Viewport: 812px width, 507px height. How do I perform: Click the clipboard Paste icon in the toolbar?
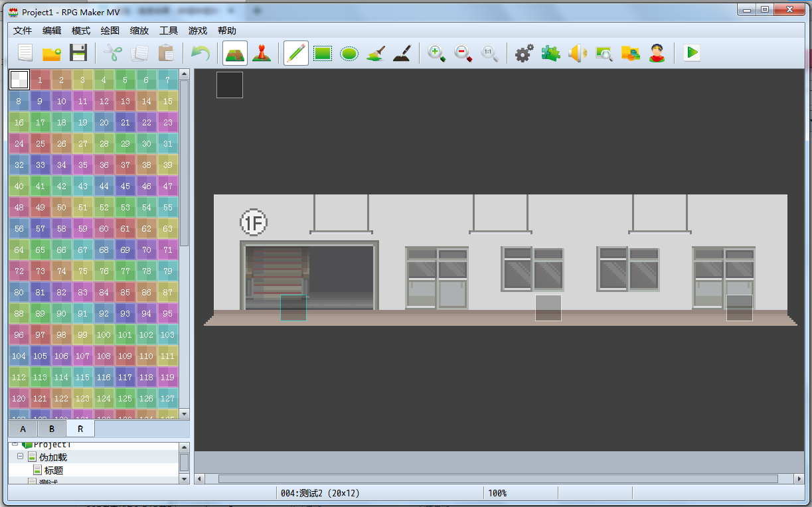pos(166,53)
